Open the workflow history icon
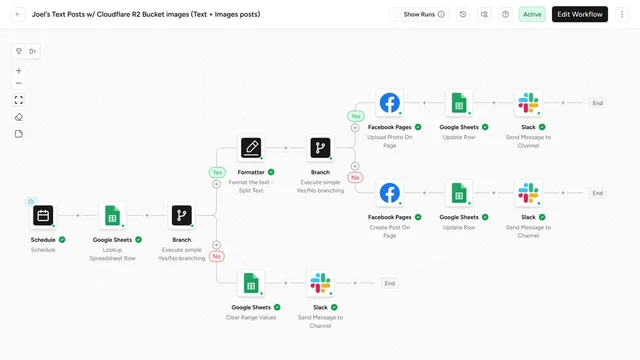This screenshot has width=640, height=360. (x=463, y=14)
